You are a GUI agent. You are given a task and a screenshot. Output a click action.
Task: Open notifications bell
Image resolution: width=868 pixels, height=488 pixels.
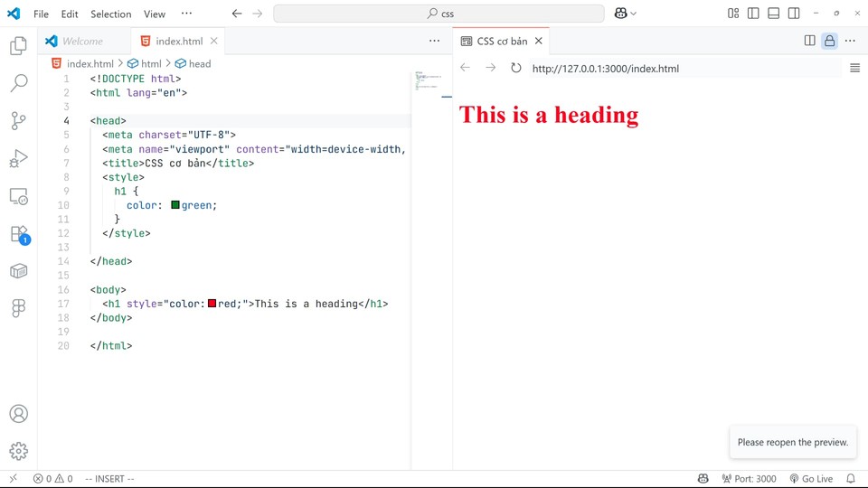851,479
